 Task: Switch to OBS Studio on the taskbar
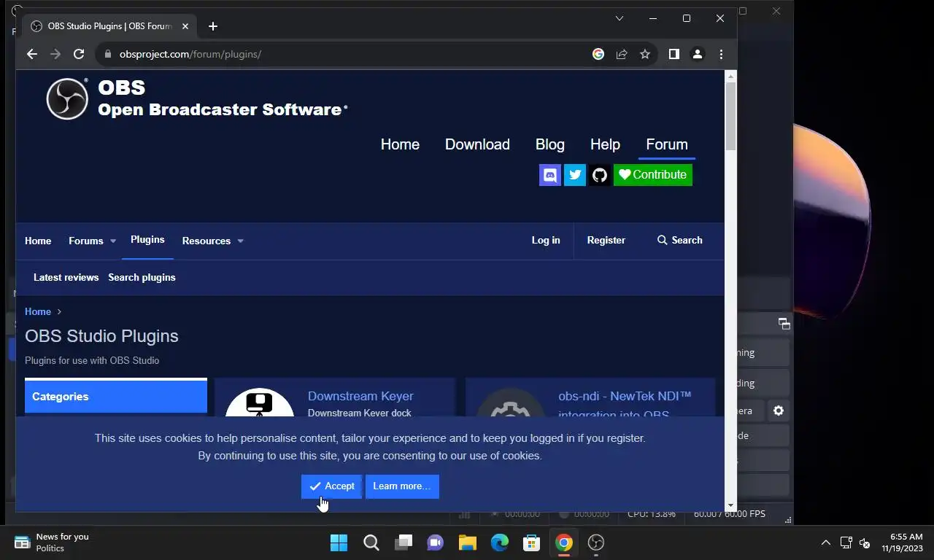pos(596,542)
